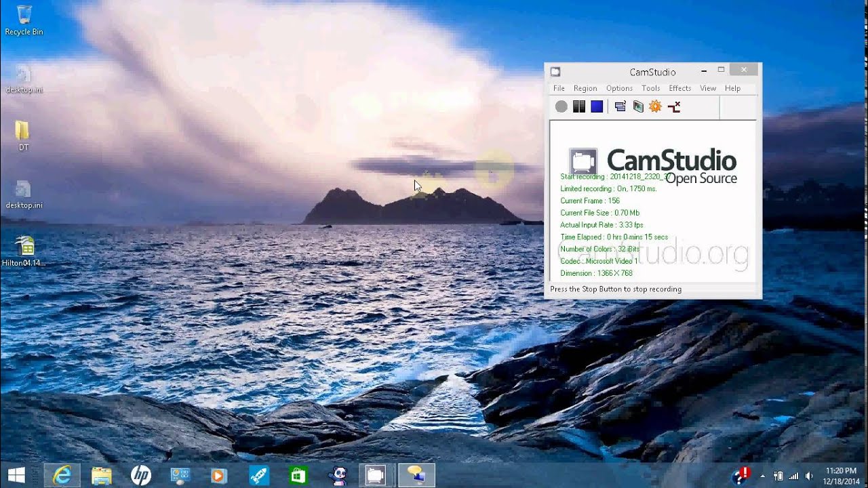Image resolution: width=868 pixels, height=488 pixels.
Task: Click the 'Dimension : 1366 X 768' line
Action: (596, 273)
